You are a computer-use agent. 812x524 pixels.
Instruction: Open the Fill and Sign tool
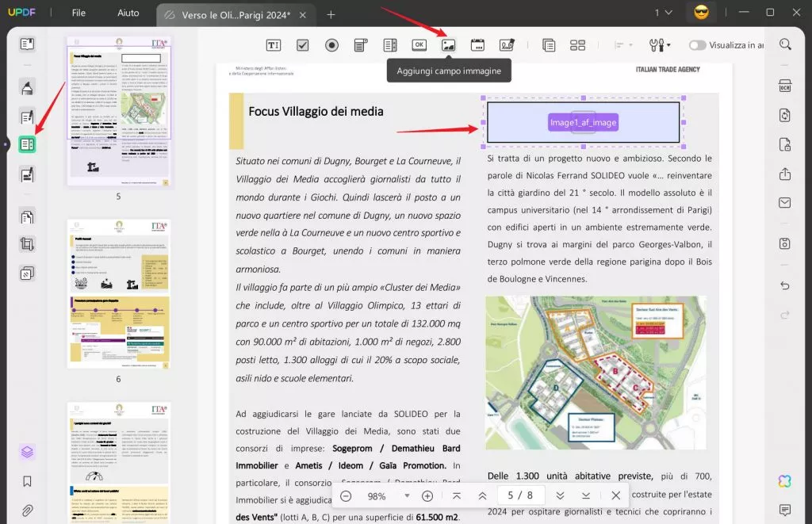click(x=27, y=175)
